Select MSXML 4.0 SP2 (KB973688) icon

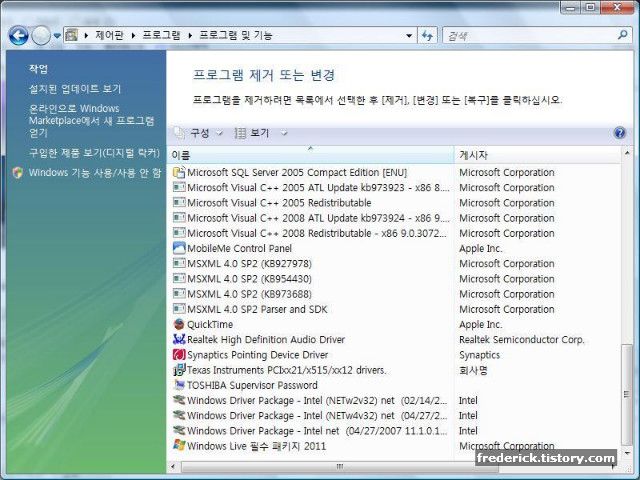click(x=179, y=294)
